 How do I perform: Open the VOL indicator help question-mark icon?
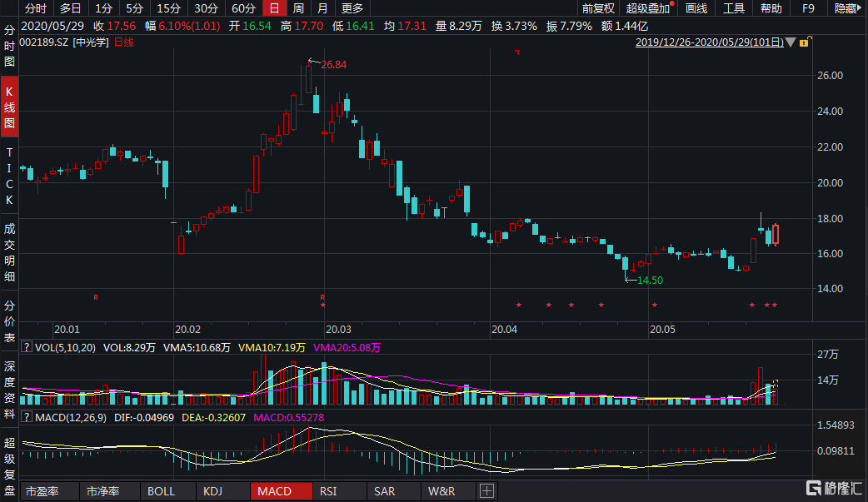(27, 347)
